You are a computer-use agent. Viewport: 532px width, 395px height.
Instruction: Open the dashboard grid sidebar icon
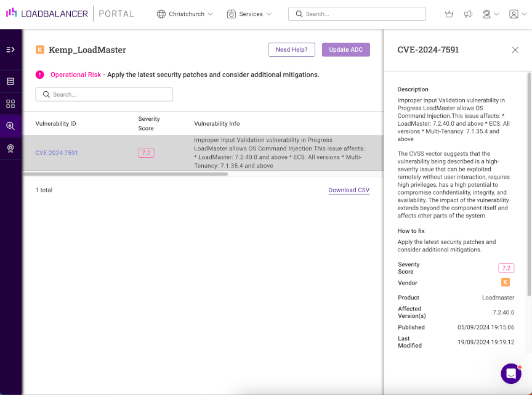pyautogui.click(x=10, y=104)
